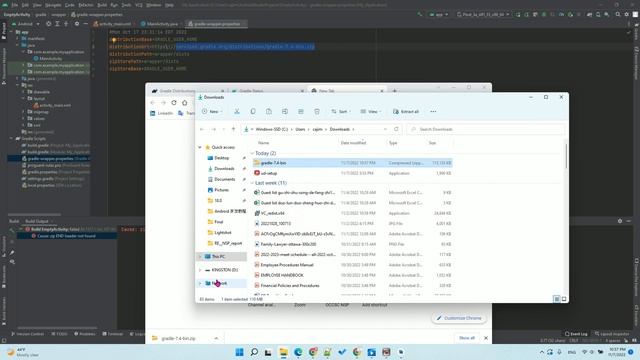Select the EMPLOYEE HANDBOOK file
This screenshot has height=360, width=640.
tap(282, 275)
